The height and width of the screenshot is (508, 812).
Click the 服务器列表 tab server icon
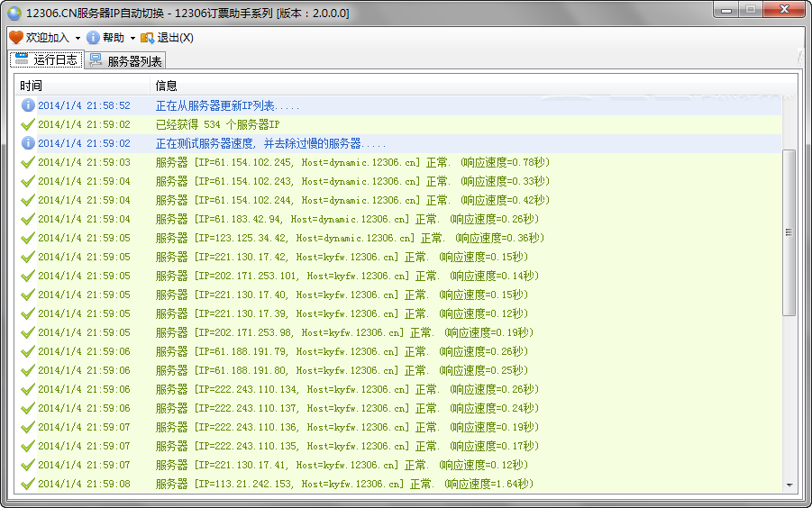click(96, 60)
